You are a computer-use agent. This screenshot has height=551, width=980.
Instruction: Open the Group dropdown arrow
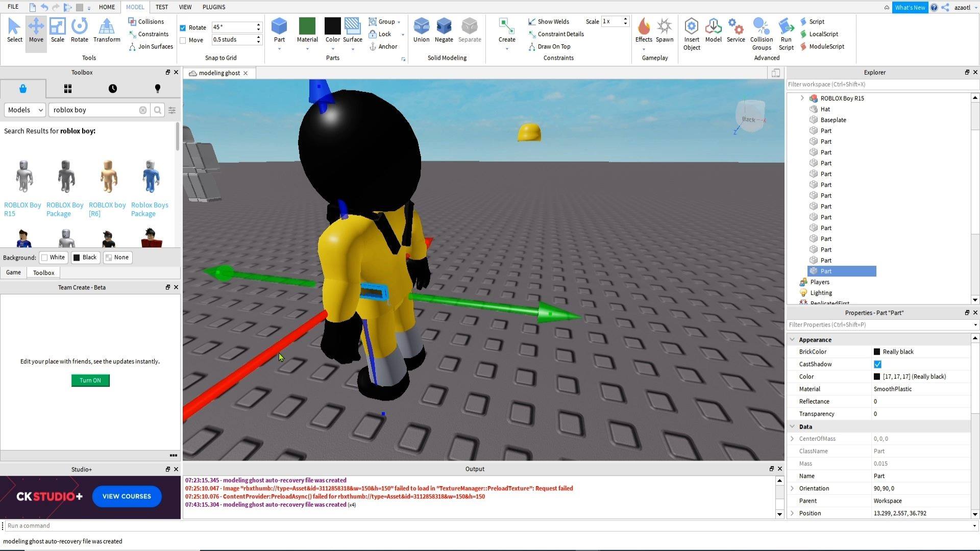pos(399,22)
